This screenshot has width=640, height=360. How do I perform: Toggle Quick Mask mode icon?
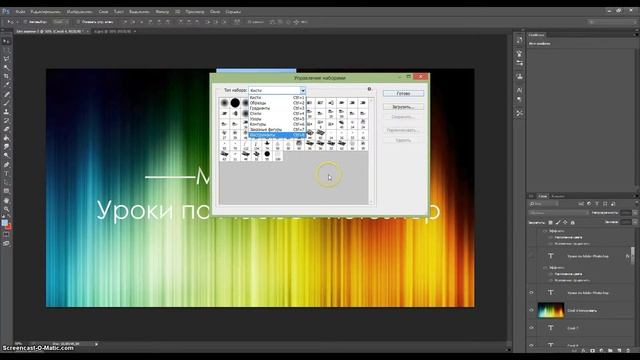[6, 235]
